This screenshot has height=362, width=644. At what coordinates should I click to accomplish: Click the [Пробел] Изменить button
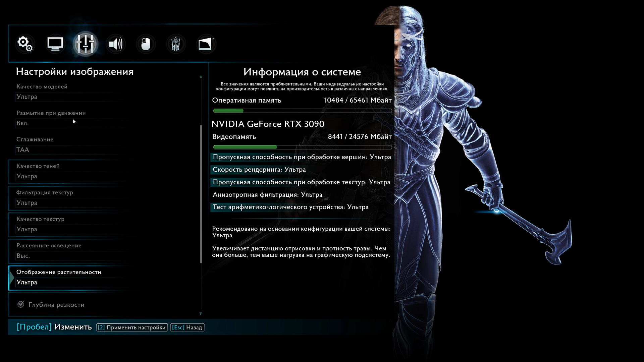click(54, 327)
